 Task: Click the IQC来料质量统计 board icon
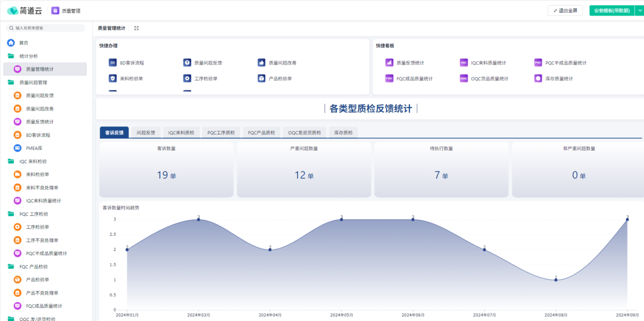464,63
